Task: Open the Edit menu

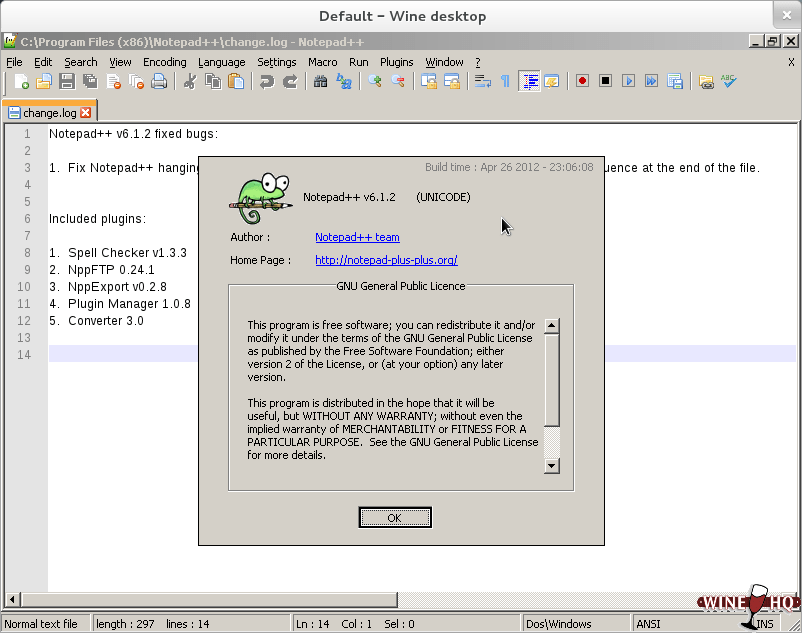Action: click(x=43, y=62)
